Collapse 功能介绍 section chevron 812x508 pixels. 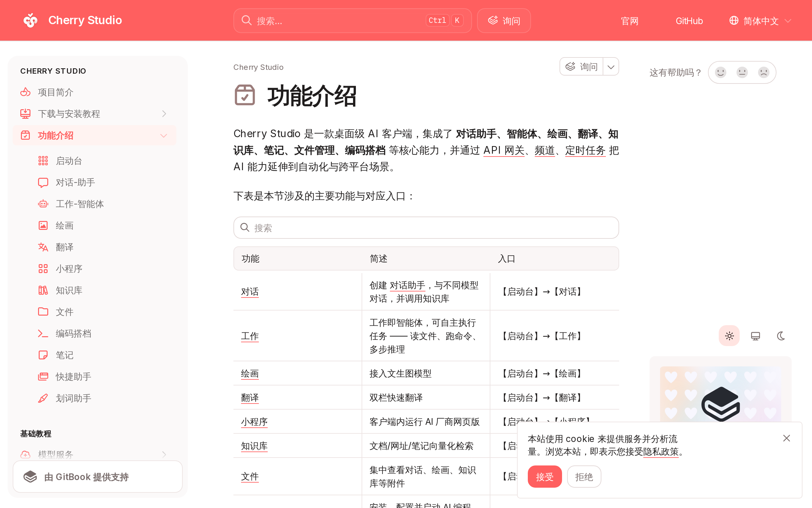[x=164, y=135]
